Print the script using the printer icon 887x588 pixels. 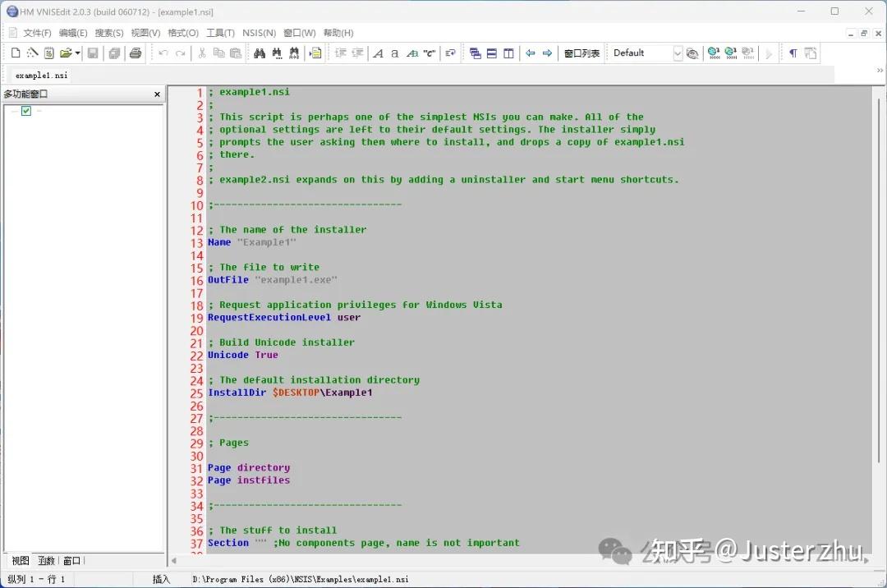pyautogui.click(x=136, y=53)
